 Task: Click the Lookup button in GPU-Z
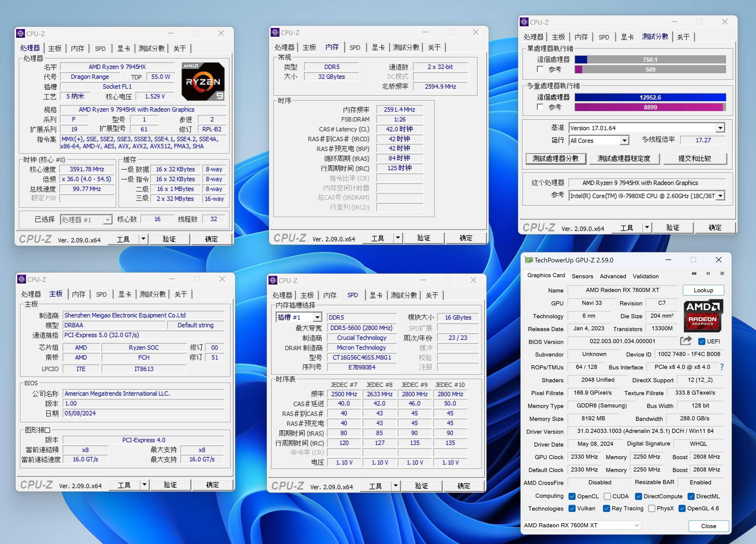point(703,290)
